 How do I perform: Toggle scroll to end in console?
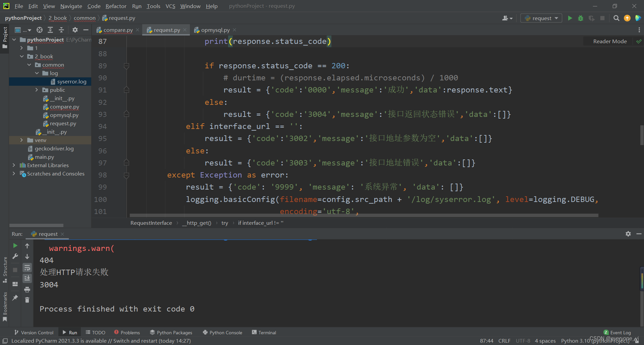pos(27,278)
